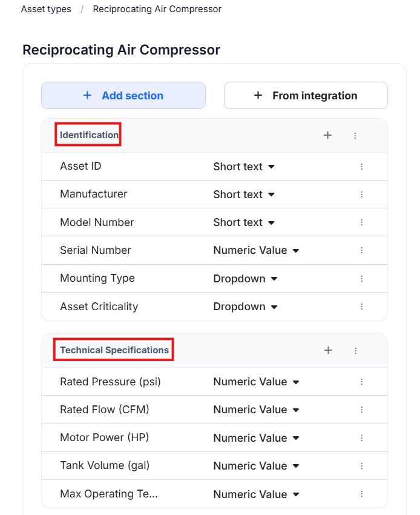Change Serial Number type via its dropdown
Viewport: 420px width, 515px height.
[x=256, y=250]
